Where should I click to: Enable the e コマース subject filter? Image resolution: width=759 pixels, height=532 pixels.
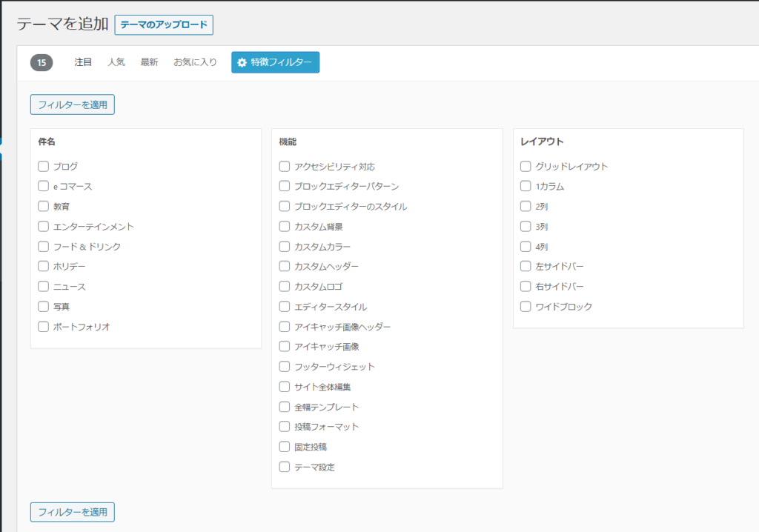pos(44,187)
